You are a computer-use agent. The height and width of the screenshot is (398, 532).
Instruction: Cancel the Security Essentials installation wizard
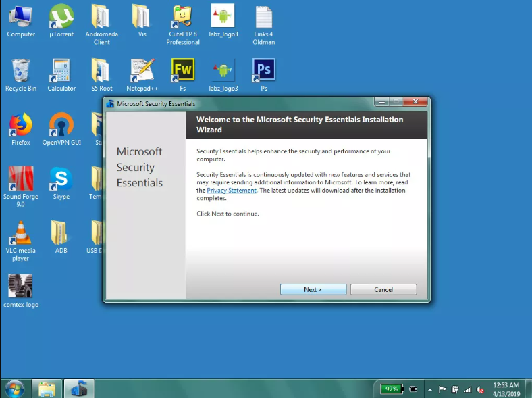tap(383, 290)
